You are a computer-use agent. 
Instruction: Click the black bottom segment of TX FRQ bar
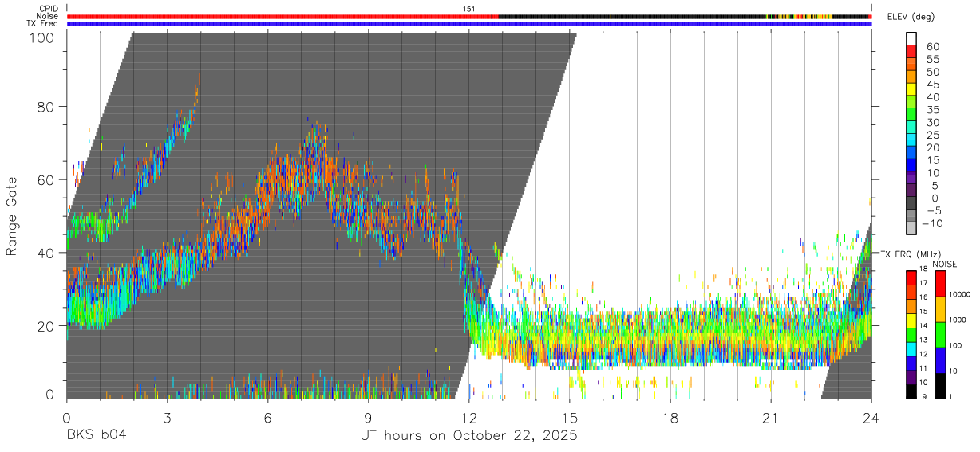911,391
